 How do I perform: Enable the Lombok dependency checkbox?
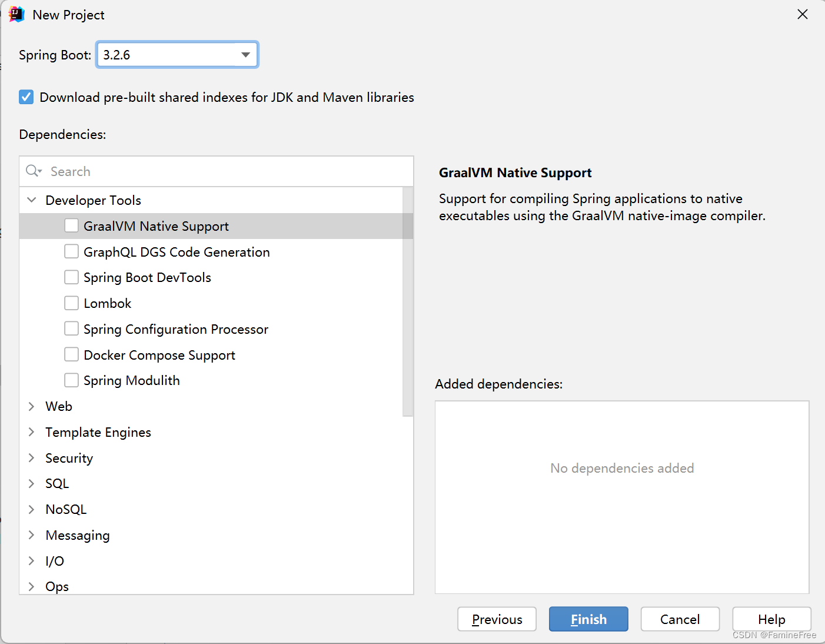pyautogui.click(x=71, y=303)
